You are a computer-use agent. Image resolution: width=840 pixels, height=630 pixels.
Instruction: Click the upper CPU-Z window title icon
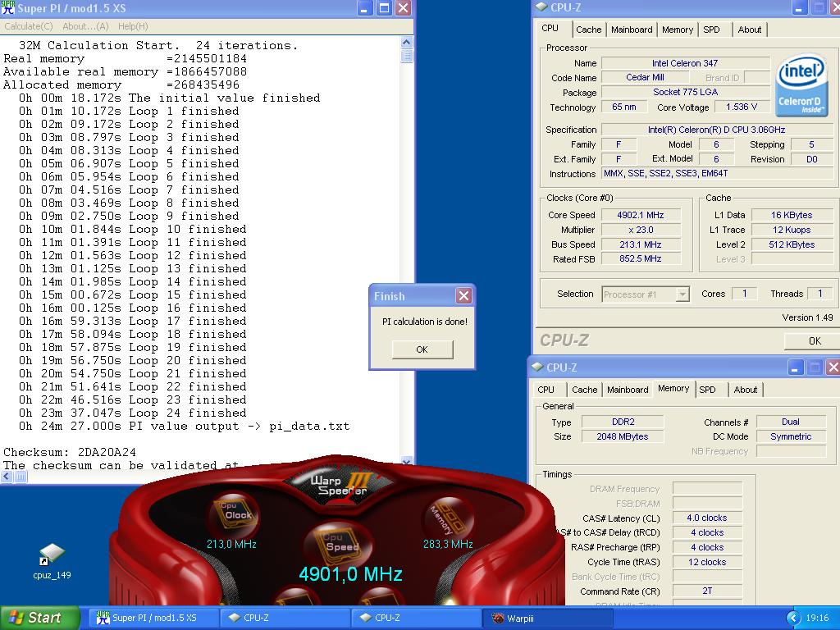541,7
